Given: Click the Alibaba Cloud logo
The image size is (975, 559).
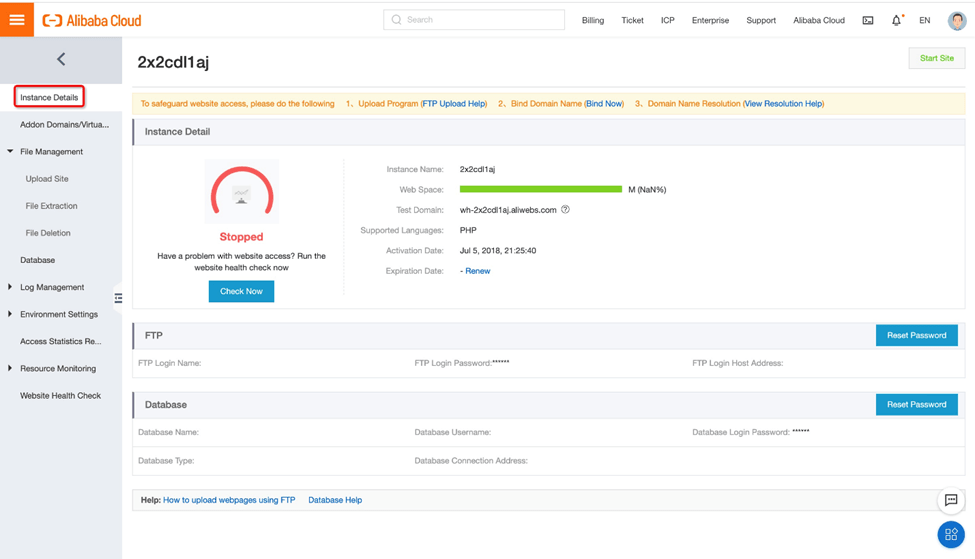Looking at the screenshot, I should tap(92, 20).
